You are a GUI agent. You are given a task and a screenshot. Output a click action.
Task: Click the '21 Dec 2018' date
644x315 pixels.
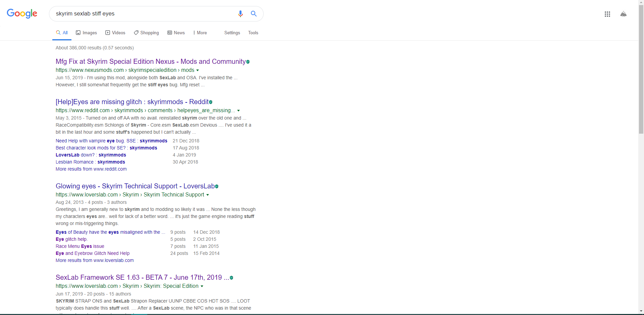point(186,141)
